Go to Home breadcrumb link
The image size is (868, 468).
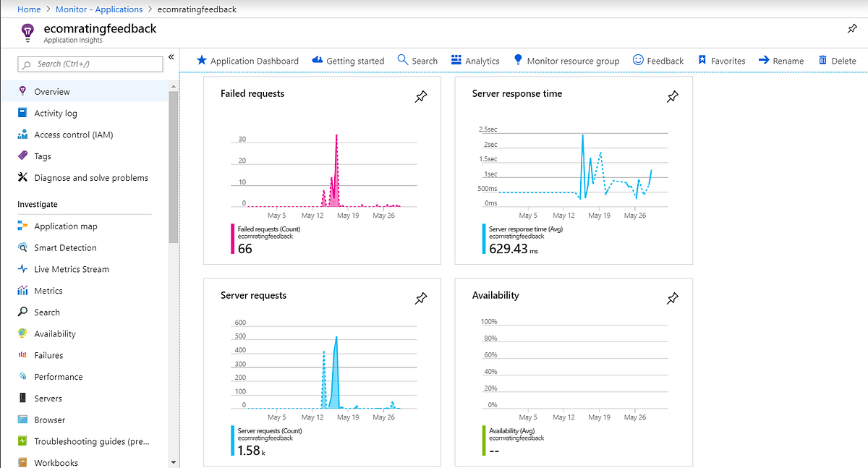click(29, 9)
